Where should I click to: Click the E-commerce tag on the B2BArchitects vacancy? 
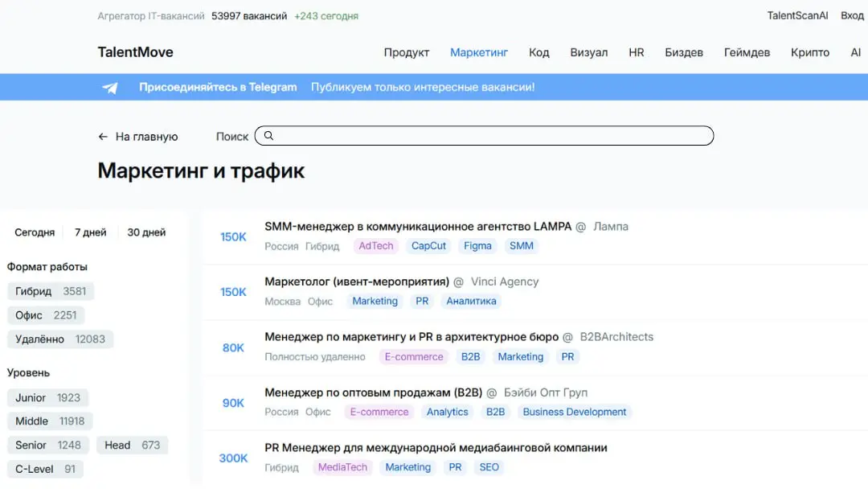point(413,356)
